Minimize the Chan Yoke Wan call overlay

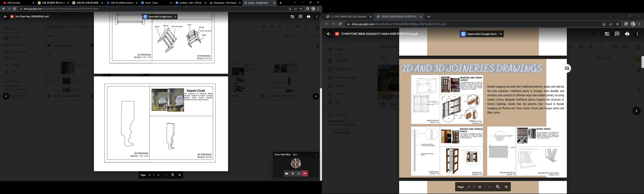(x=315, y=155)
